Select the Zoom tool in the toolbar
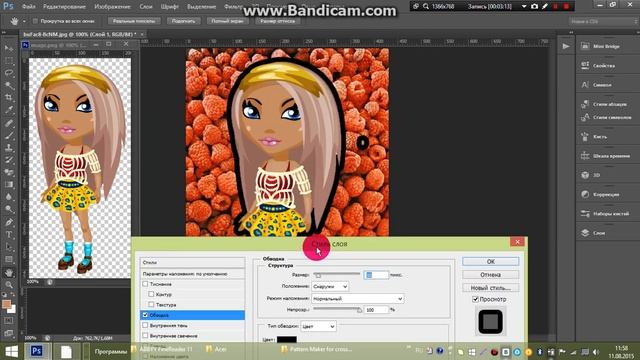Image resolution: width=640 pixels, height=360 pixels. [x=9, y=284]
